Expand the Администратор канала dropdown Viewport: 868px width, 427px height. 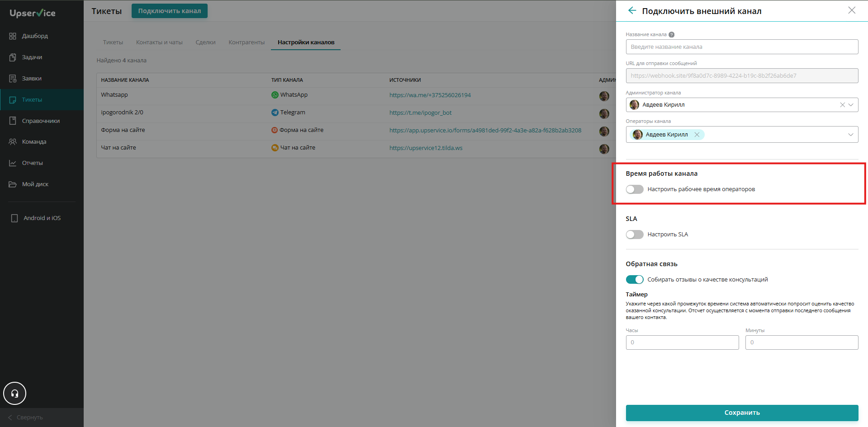[851, 105]
